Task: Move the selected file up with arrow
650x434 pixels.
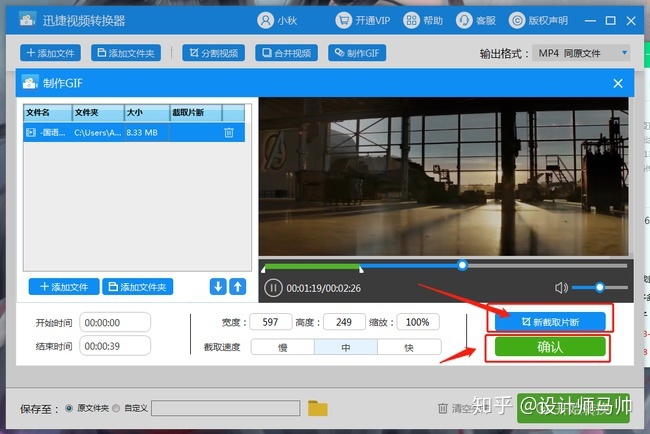Action: pyautogui.click(x=238, y=286)
